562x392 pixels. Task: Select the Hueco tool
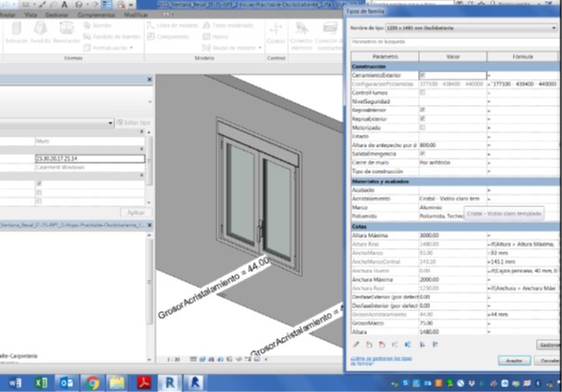216,36
